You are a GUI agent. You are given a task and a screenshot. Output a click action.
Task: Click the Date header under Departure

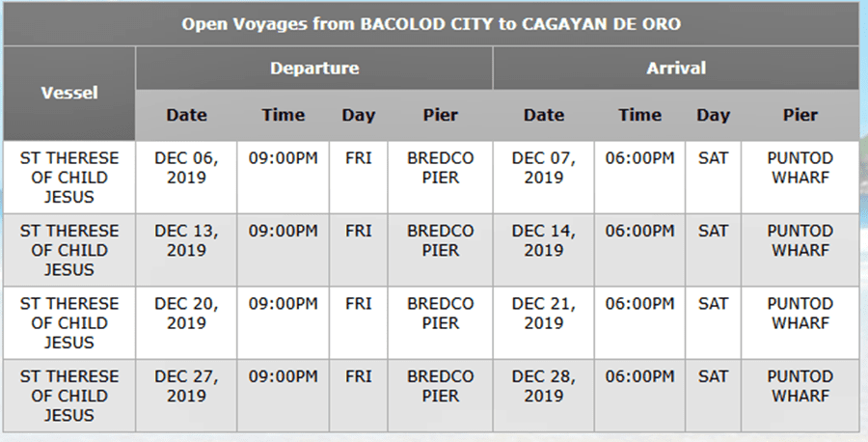pos(186,115)
